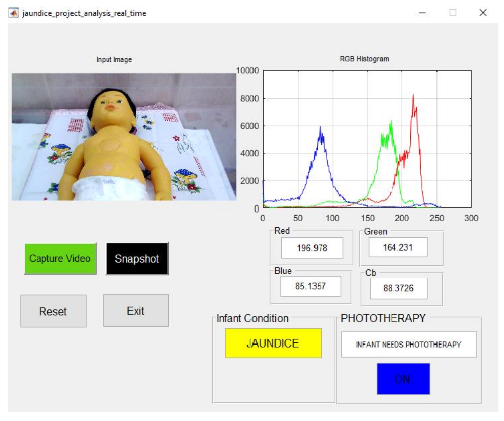Click the Reset button
Image resolution: width=504 pixels, height=421 pixels.
point(53,311)
